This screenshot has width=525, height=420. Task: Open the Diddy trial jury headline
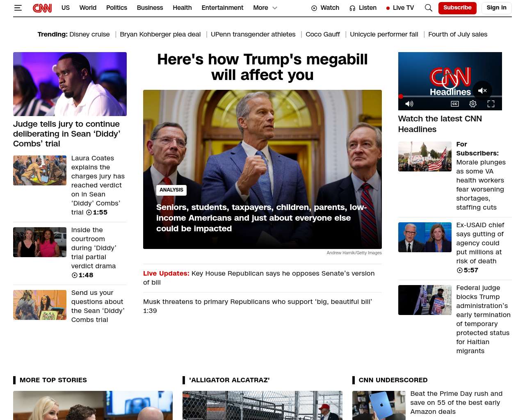(x=67, y=134)
